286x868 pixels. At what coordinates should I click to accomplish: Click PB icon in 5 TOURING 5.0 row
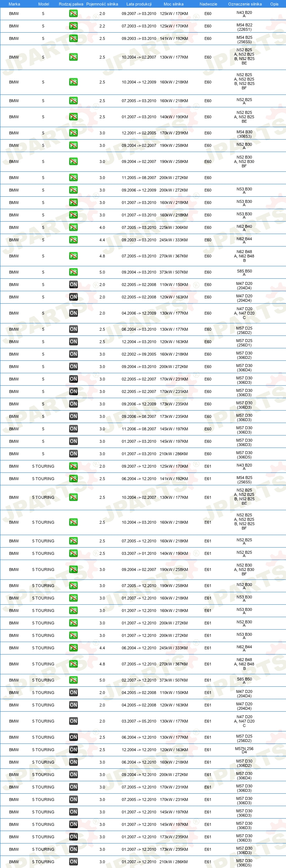[74, 680]
